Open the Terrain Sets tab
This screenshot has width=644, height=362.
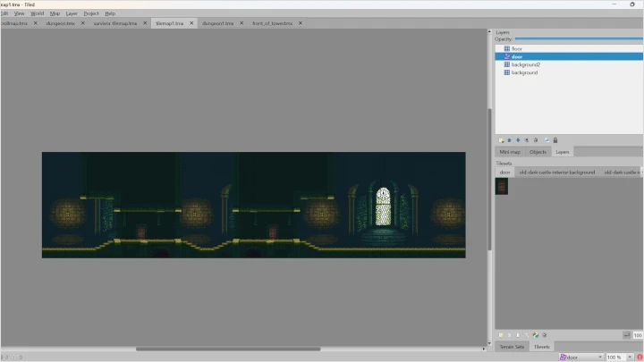click(x=512, y=346)
